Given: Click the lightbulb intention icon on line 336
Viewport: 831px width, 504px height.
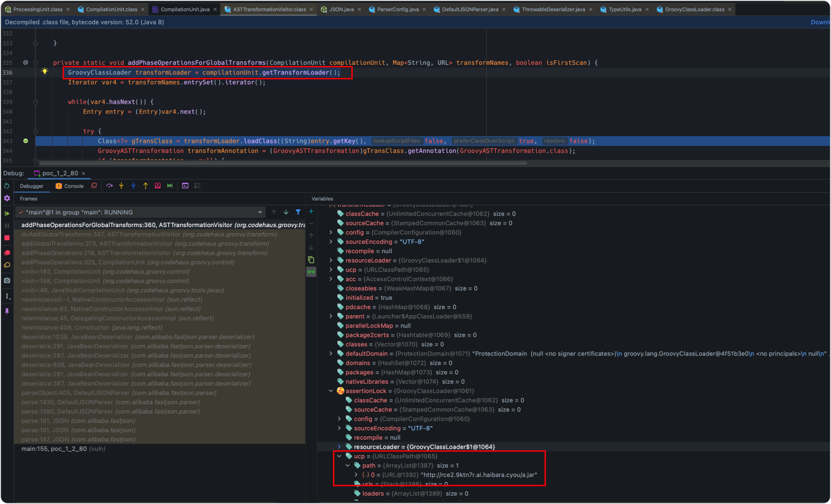Looking at the screenshot, I should tap(44, 71).
